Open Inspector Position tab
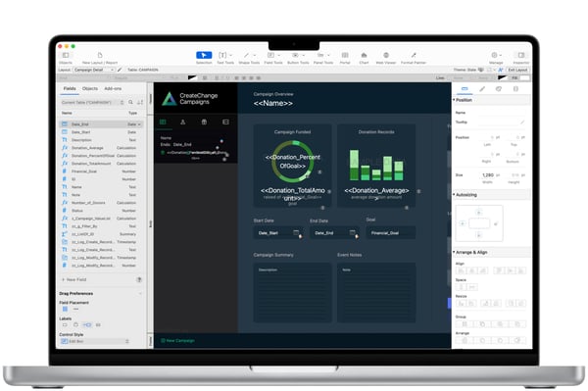Screen dimensions: 588x391 [465, 89]
